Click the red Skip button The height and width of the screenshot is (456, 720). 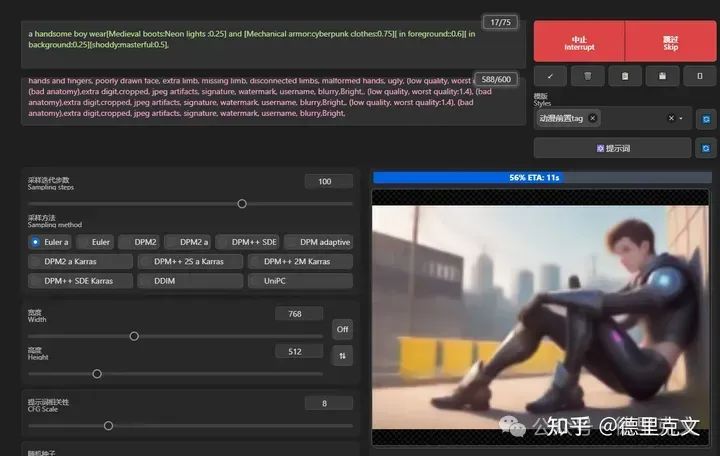coord(670,41)
